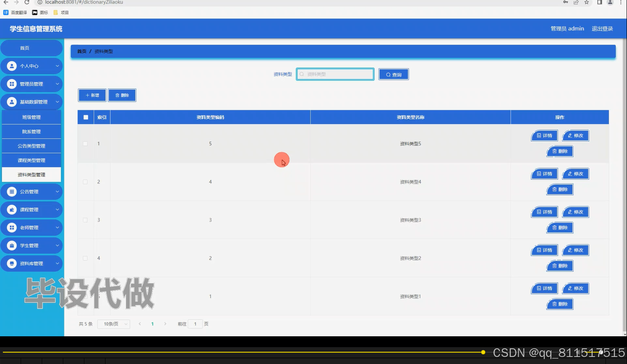
Task: Click the video progress bar playhead
Action: point(483,352)
